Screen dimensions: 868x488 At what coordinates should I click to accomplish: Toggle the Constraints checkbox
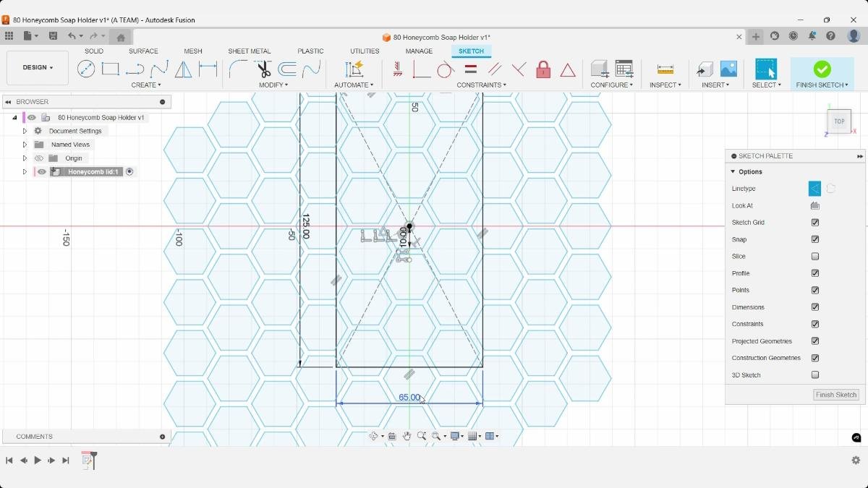(x=815, y=324)
